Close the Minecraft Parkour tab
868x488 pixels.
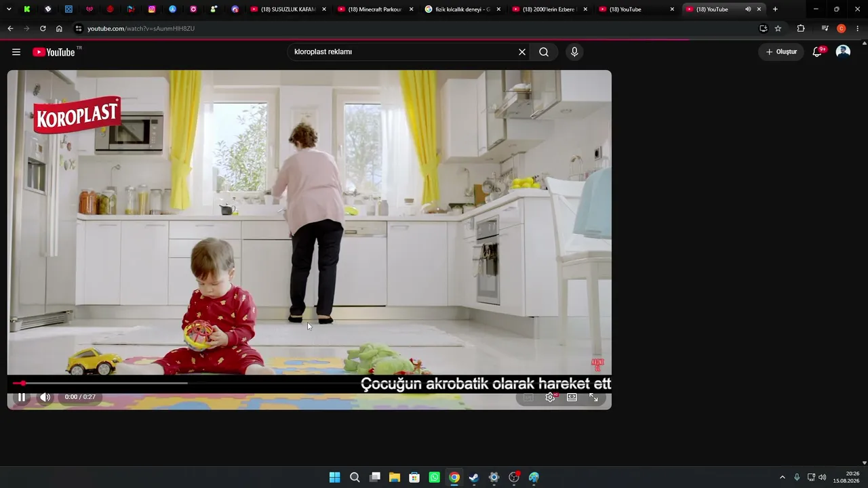click(x=411, y=9)
